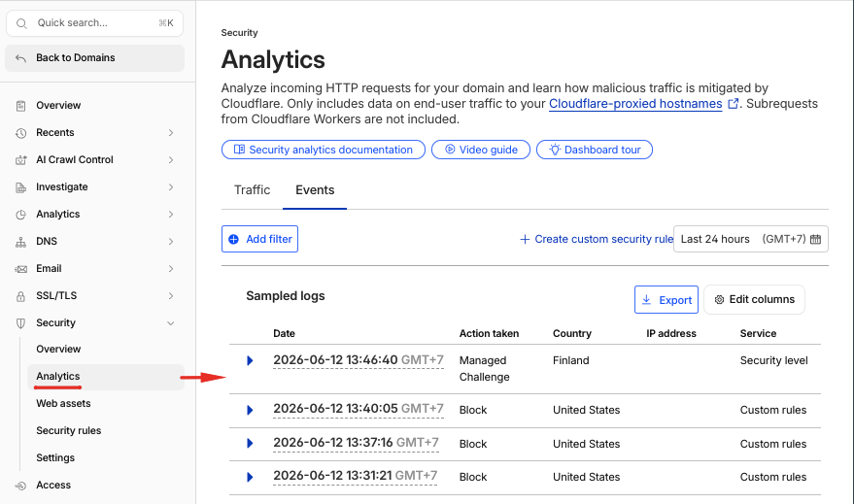The height and width of the screenshot is (504, 854).
Task: Click the Recents clock icon
Action: pyautogui.click(x=20, y=133)
